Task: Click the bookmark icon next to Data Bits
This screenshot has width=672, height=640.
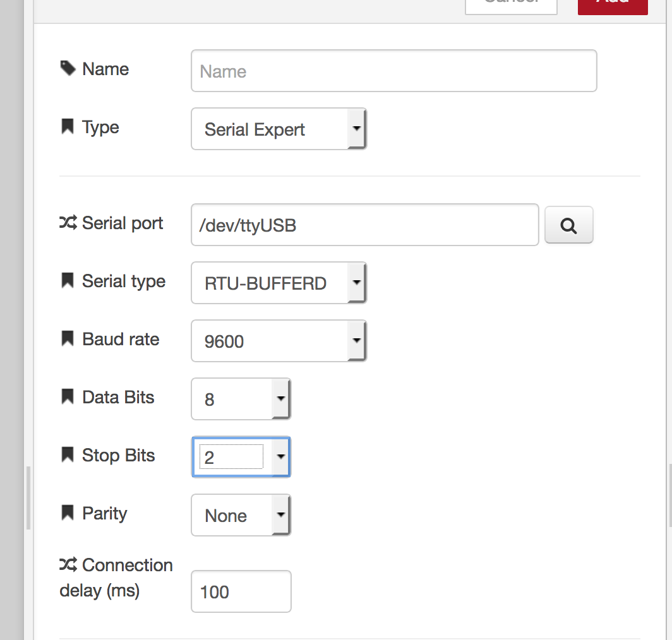Action: pyautogui.click(x=67, y=396)
